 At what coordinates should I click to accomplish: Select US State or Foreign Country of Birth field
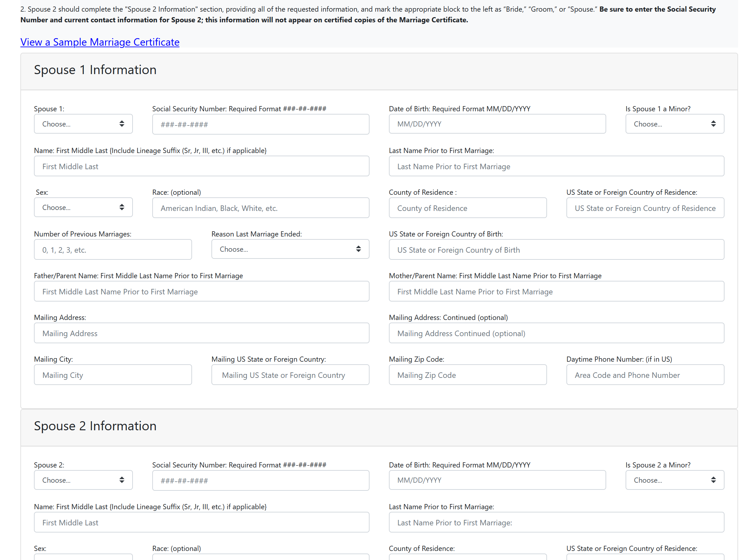pos(556,250)
